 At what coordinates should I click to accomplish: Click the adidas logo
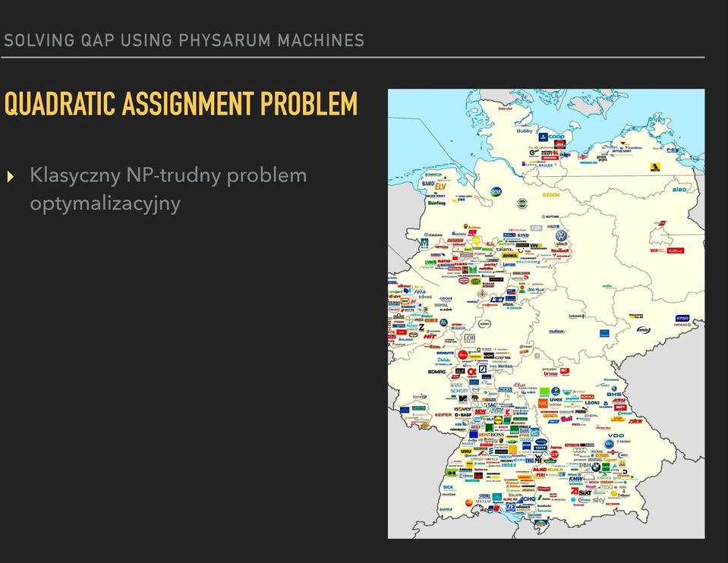pyautogui.click(x=555, y=404)
